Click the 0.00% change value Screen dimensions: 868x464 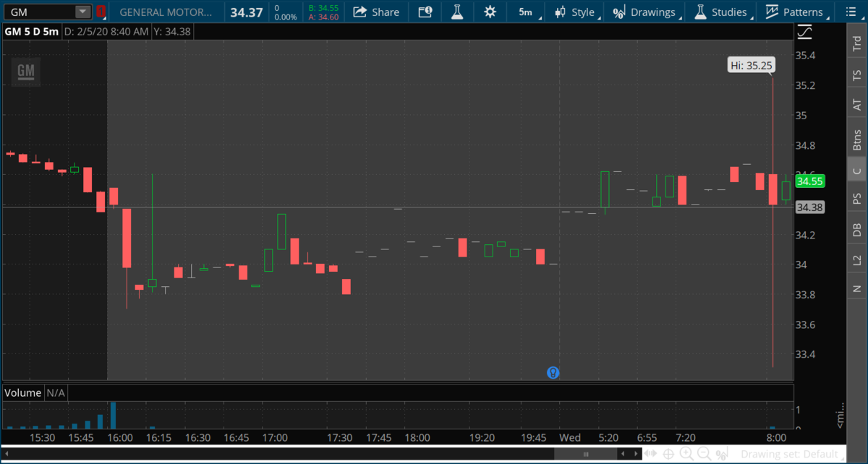(x=285, y=17)
